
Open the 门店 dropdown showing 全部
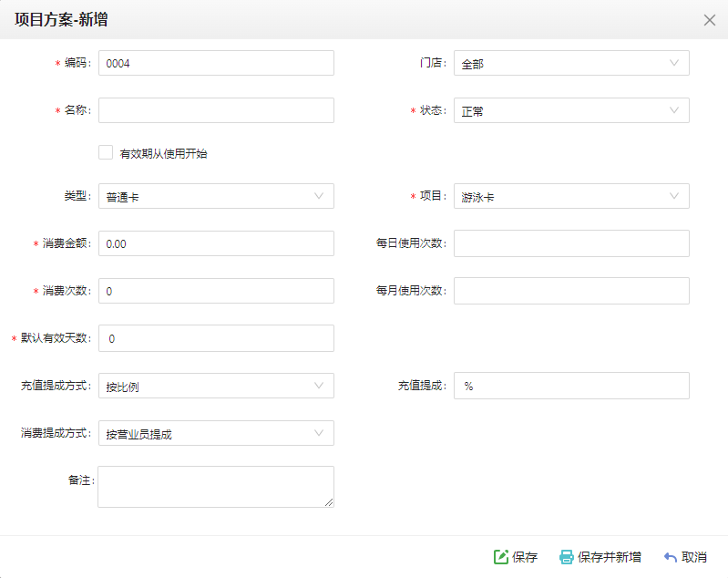click(571, 63)
